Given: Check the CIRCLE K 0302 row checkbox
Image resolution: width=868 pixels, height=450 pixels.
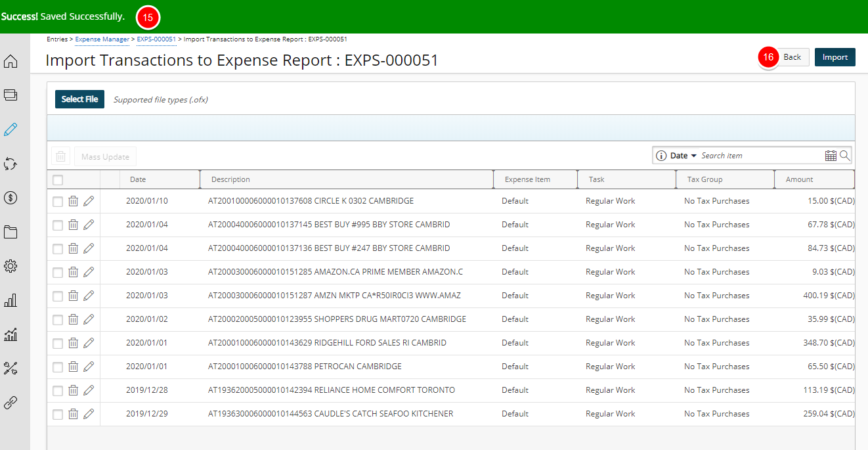Looking at the screenshot, I should (58, 202).
